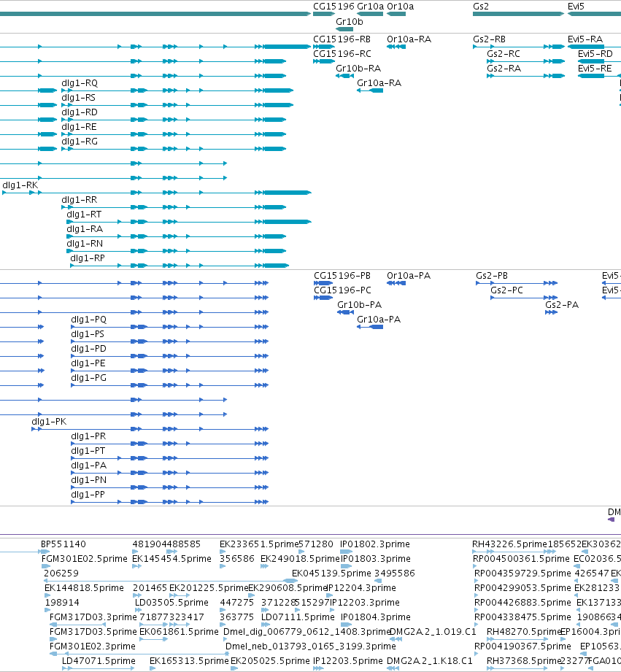Select the Gs2 gene label
This screenshot has width=621, height=672.
tap(480, 7)
